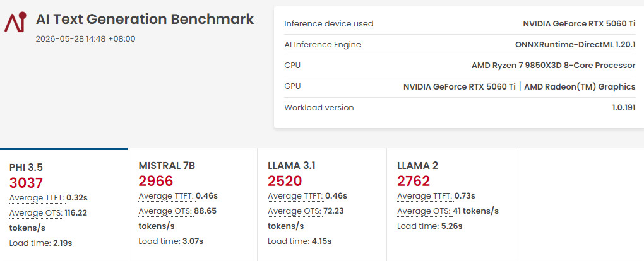Image resolution: width=644 pixels, height=261 pixels.
Task: Click LLAMA 2 Average OTS label
Action: click(x=425, y=211)
